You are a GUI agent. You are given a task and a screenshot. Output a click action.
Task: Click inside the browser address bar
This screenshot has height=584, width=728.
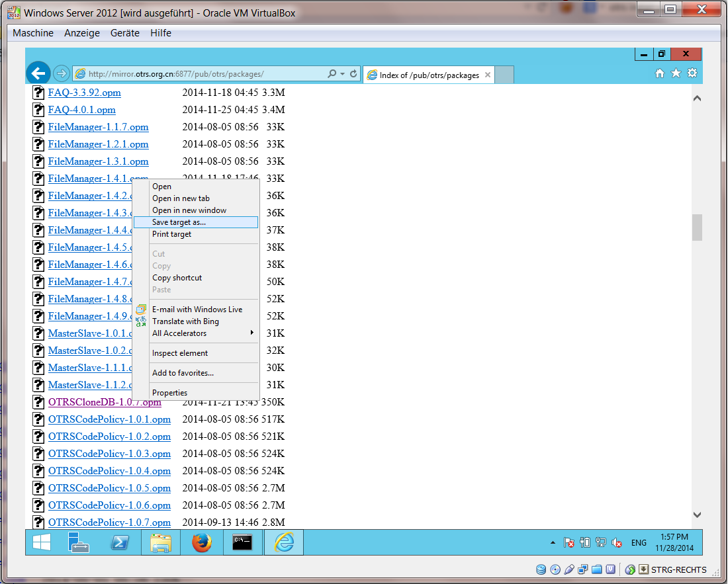[199, 73]
